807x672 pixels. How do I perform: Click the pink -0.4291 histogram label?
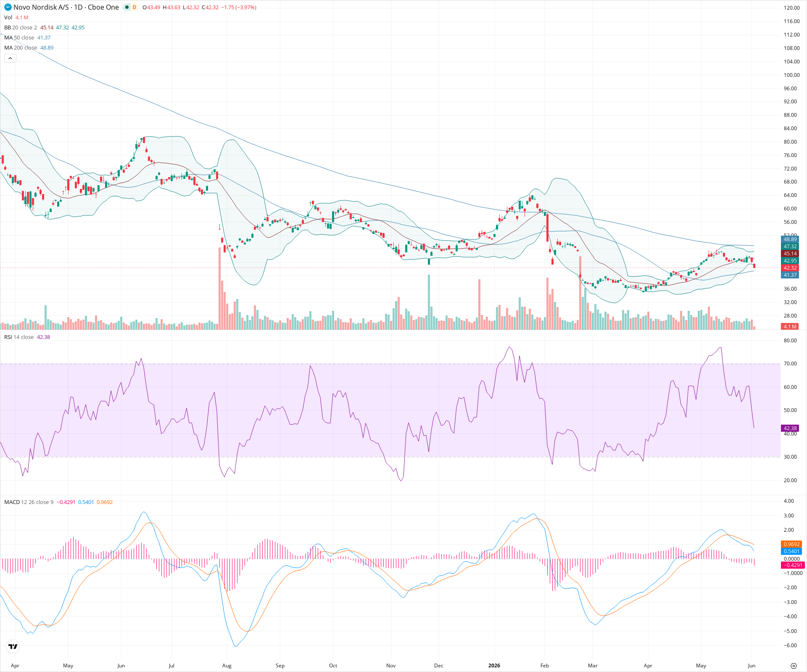[x=792, y=565]
